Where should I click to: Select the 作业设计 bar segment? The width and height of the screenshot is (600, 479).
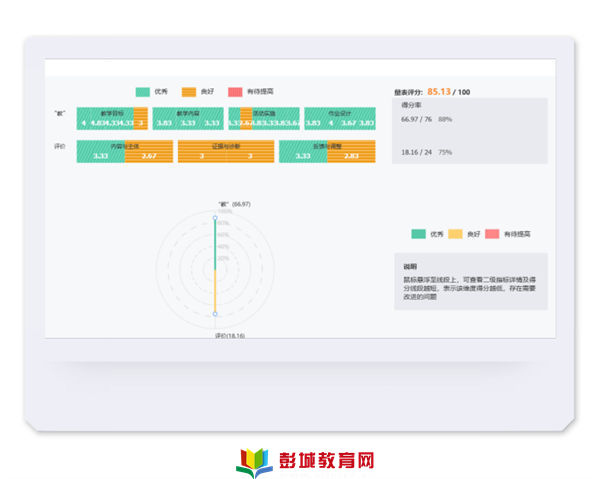[340, 119]
